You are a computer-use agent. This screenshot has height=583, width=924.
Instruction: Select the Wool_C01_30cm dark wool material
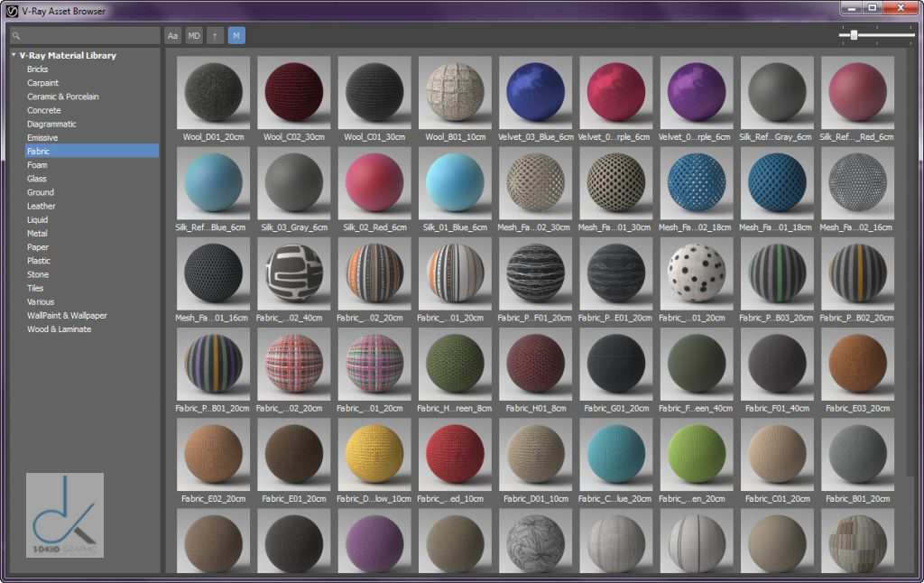(374, 93)
